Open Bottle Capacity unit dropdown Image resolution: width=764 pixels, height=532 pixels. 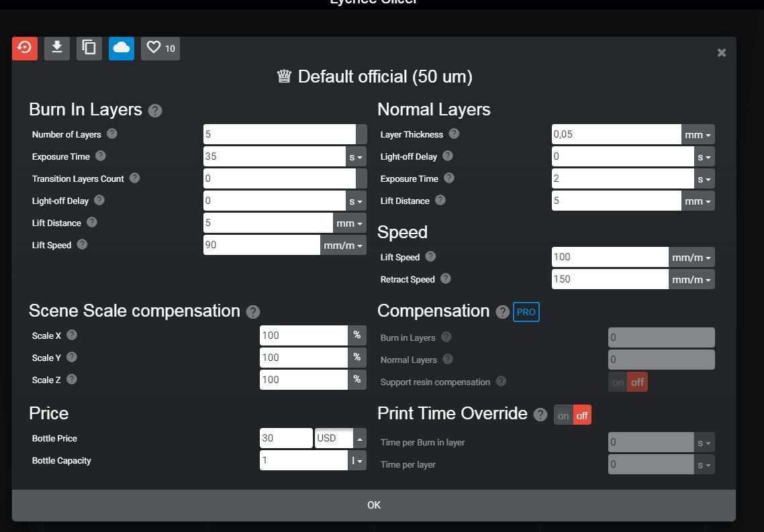click(x=356, y=460)
